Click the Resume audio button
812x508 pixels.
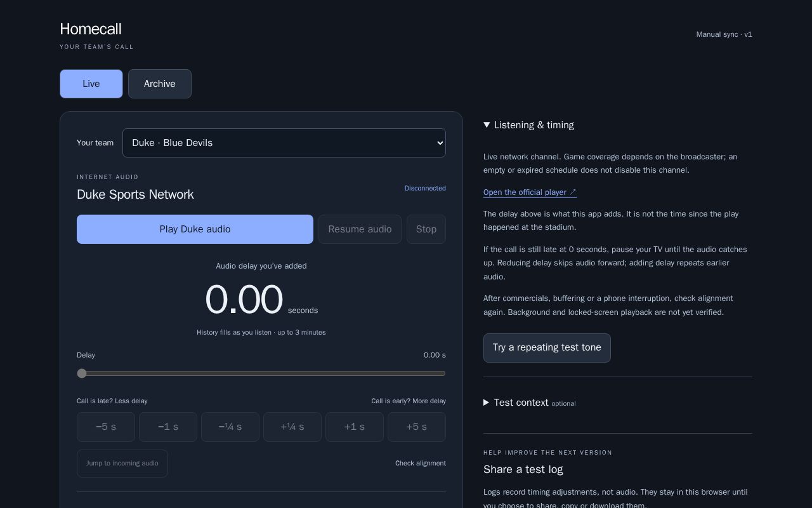point(360,229)
